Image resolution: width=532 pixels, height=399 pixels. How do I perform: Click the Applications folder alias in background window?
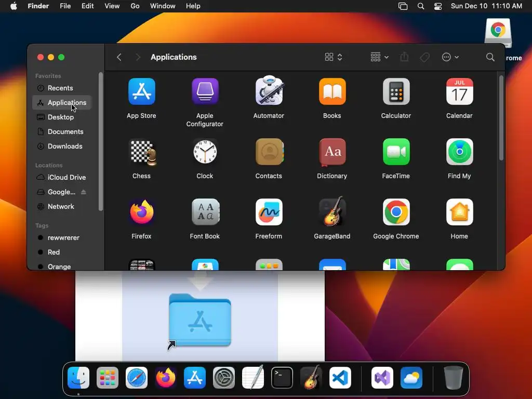(200, 321)
